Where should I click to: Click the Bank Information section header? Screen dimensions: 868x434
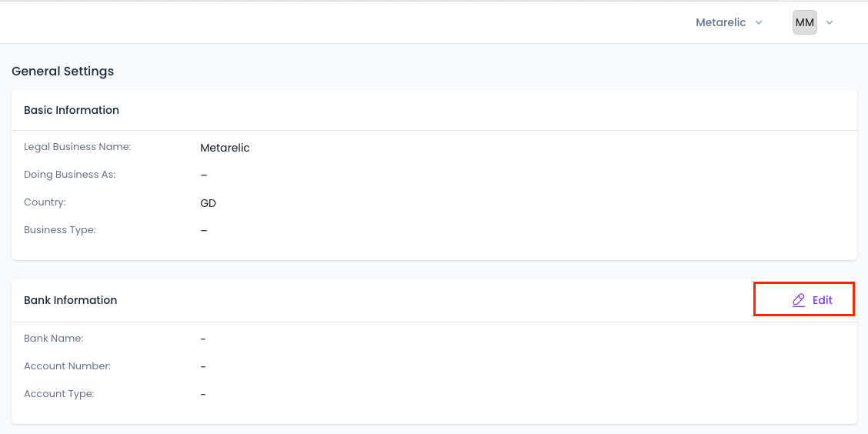click(70, 300)
